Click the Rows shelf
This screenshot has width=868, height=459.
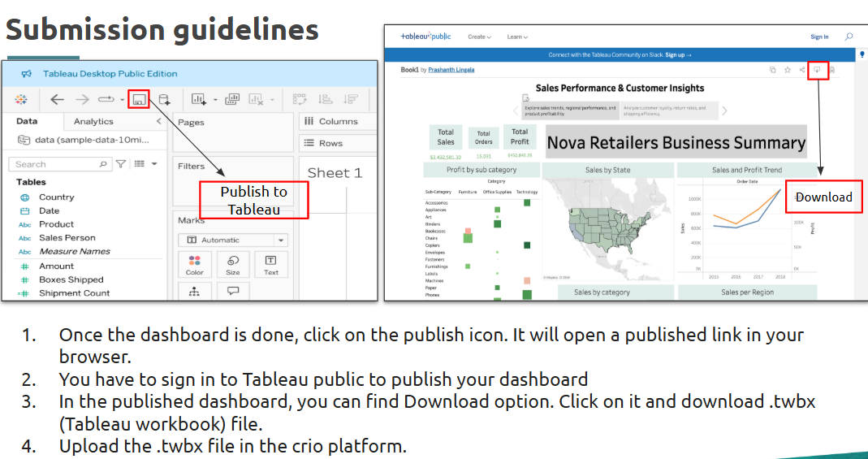(x=339, y=143)
